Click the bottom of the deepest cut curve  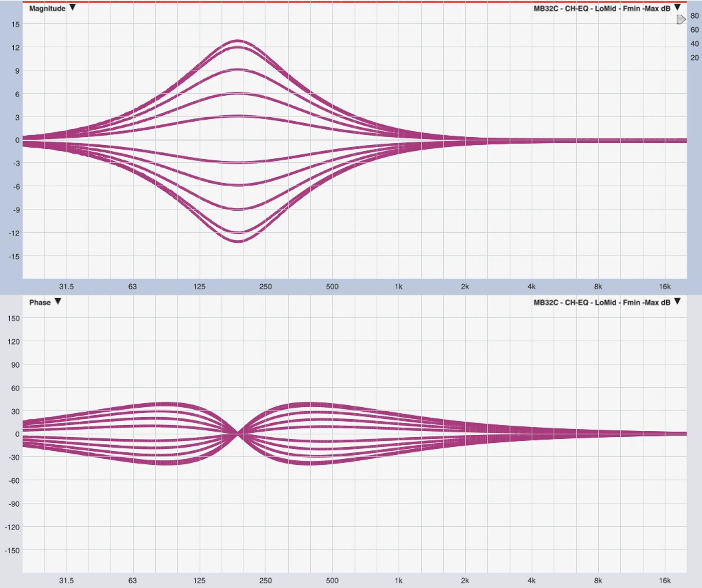pos(238,240)
